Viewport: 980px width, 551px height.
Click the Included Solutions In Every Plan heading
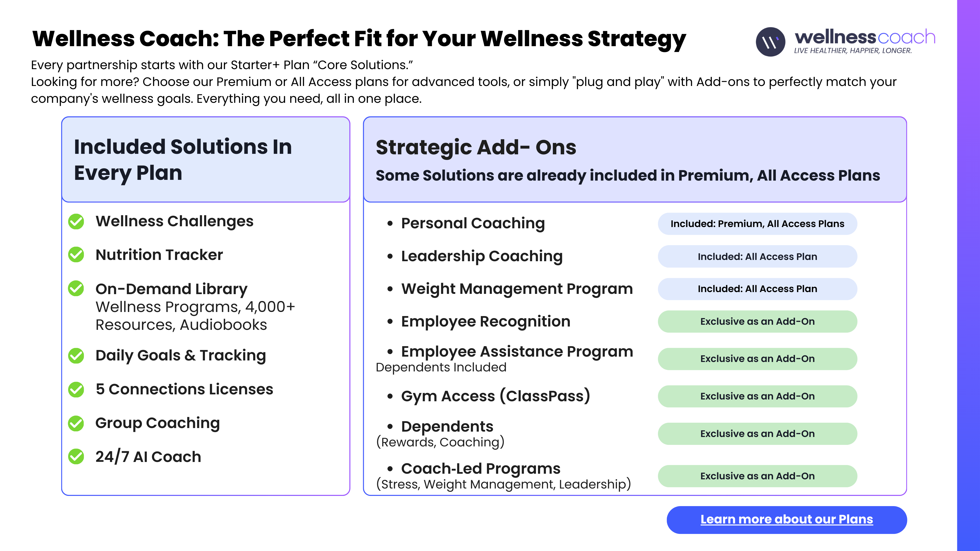click(183, 160)
